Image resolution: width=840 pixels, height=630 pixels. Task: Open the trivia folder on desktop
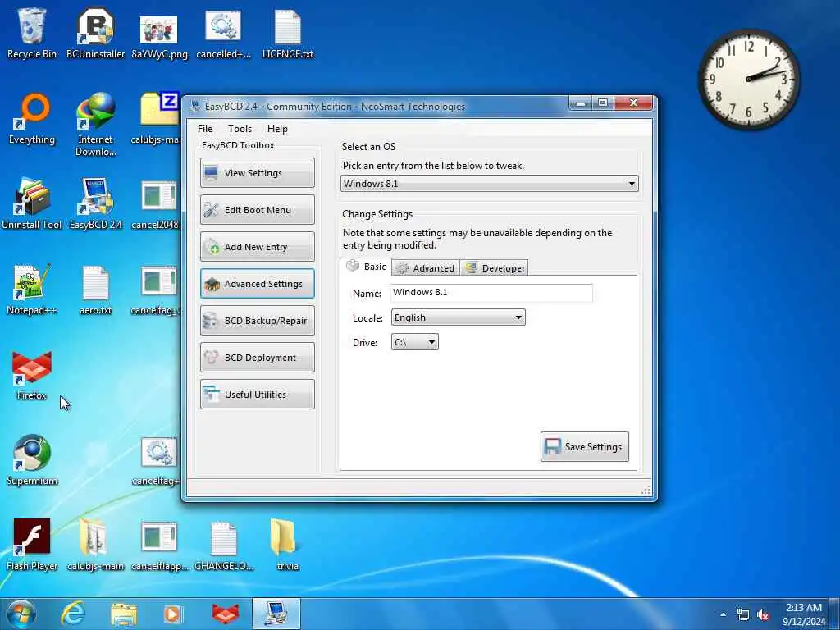coord(288,545)
